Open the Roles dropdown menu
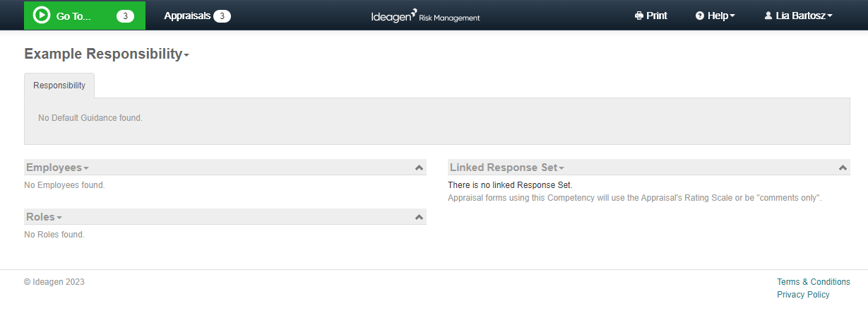Viewport: 868px width, 311px height. click(44, 217)
